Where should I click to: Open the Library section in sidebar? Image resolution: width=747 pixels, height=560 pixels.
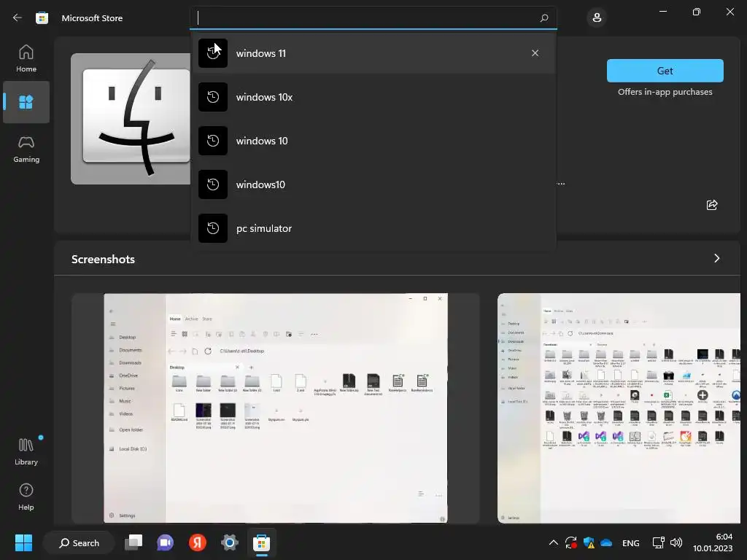(x=26, y=451)
